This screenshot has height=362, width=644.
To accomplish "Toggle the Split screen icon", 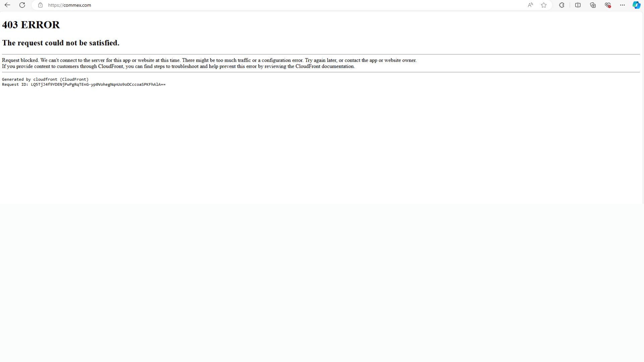I will pyautogui.click(x=578, y=5).
